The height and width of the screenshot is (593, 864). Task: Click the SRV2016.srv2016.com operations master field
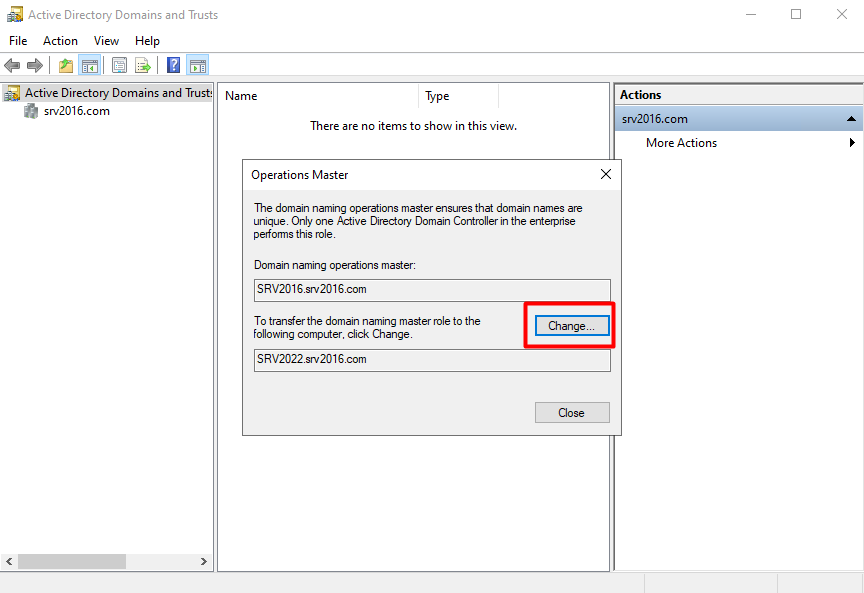pos(432,290)
